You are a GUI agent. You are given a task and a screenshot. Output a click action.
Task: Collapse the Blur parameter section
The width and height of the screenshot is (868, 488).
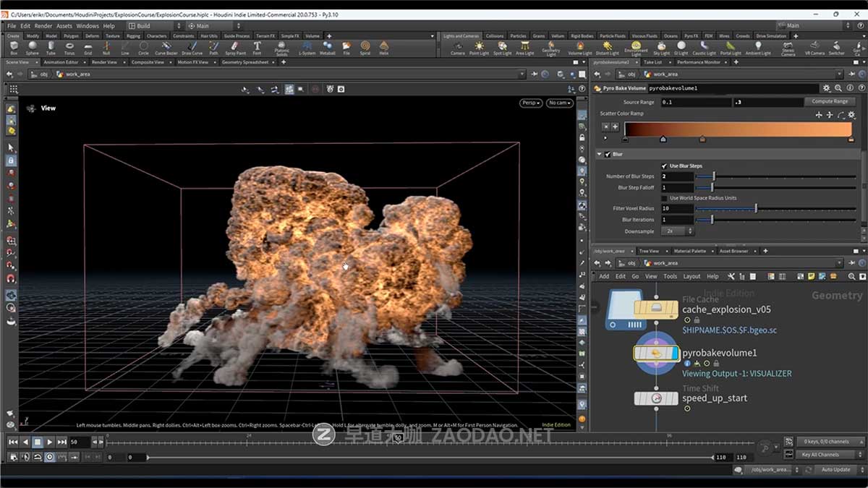(x=599, y=153)
